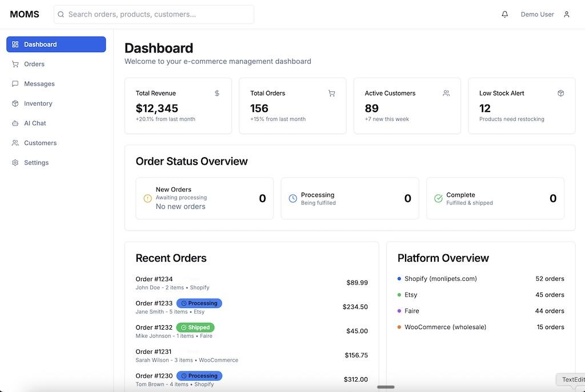The width and height of the screenshot is (585, 392).
Task: Open Messages from the sidebar
Action: click(56, 83)
